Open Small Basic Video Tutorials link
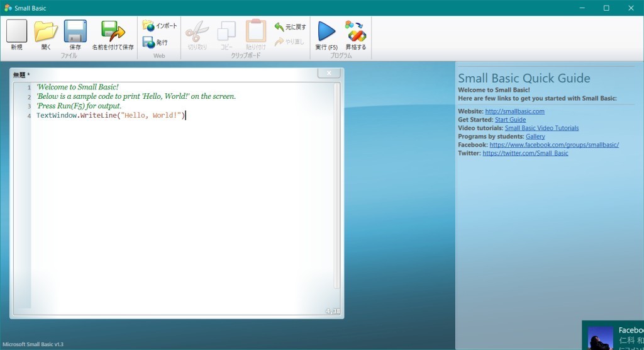644x350 pixels. click(x=541, y=128)
